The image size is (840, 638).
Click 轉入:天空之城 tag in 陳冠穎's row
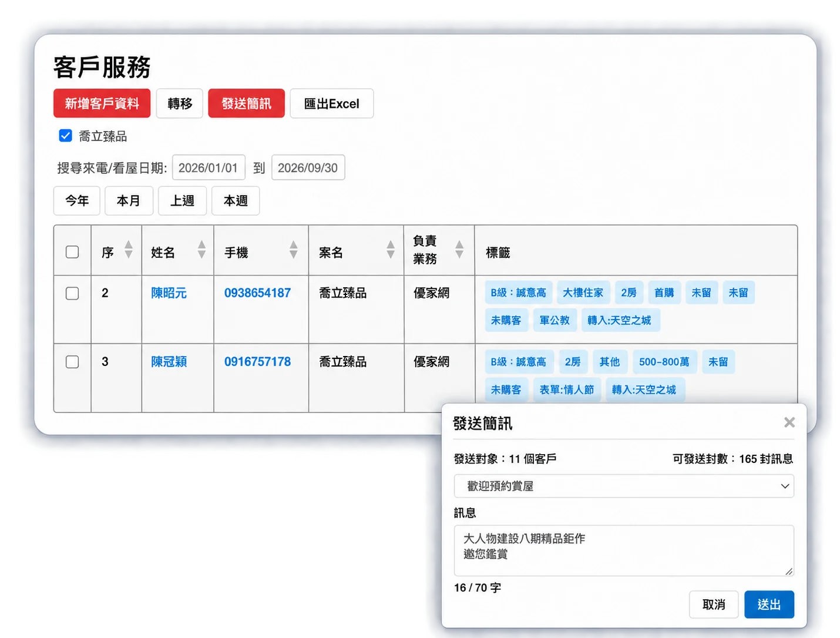tap(644, 389)
